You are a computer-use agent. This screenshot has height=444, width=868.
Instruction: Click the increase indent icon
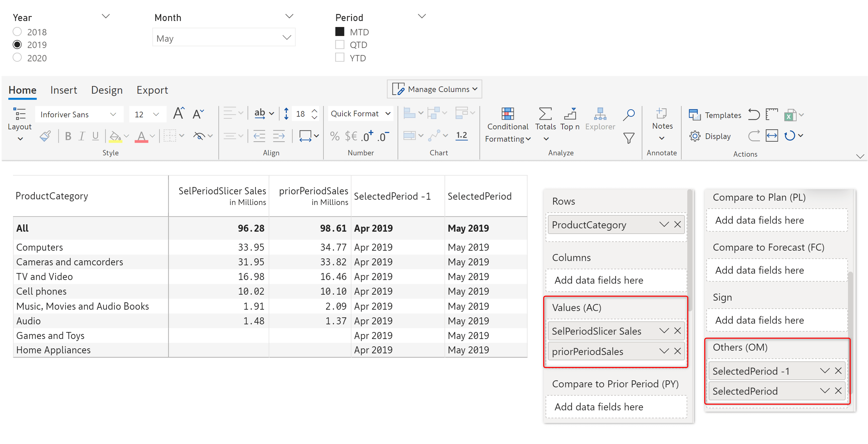tap(279, 136)
